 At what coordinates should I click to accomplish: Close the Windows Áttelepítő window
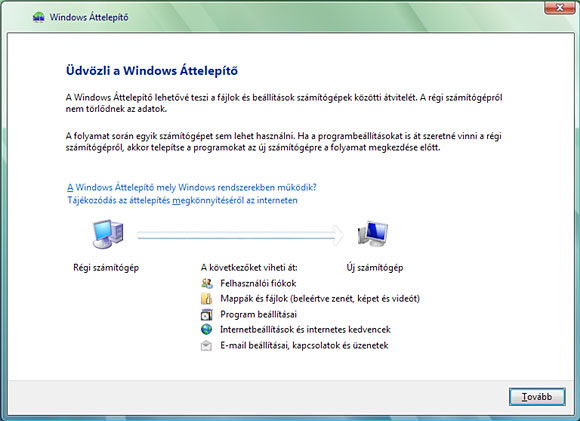click(x=560, y=7)
